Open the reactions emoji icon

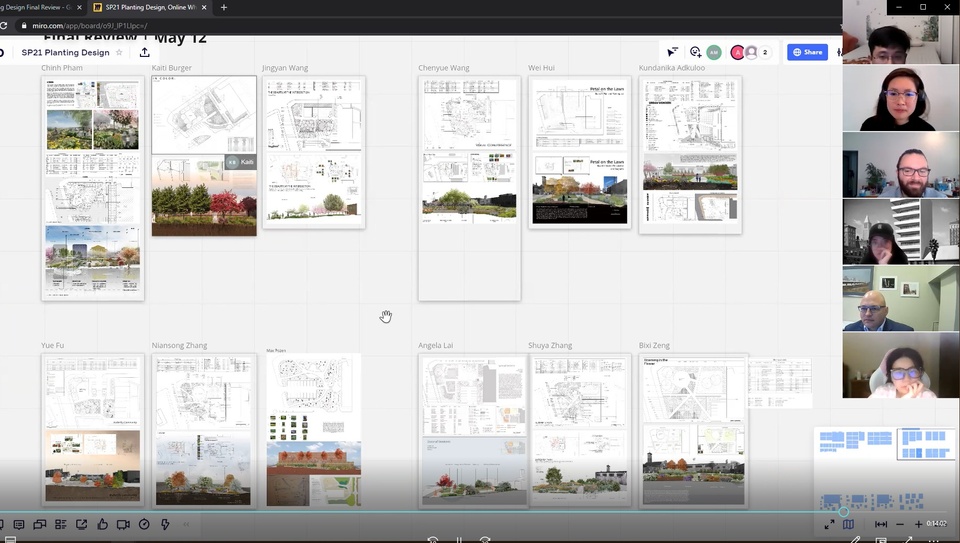(x=695, y=52)
